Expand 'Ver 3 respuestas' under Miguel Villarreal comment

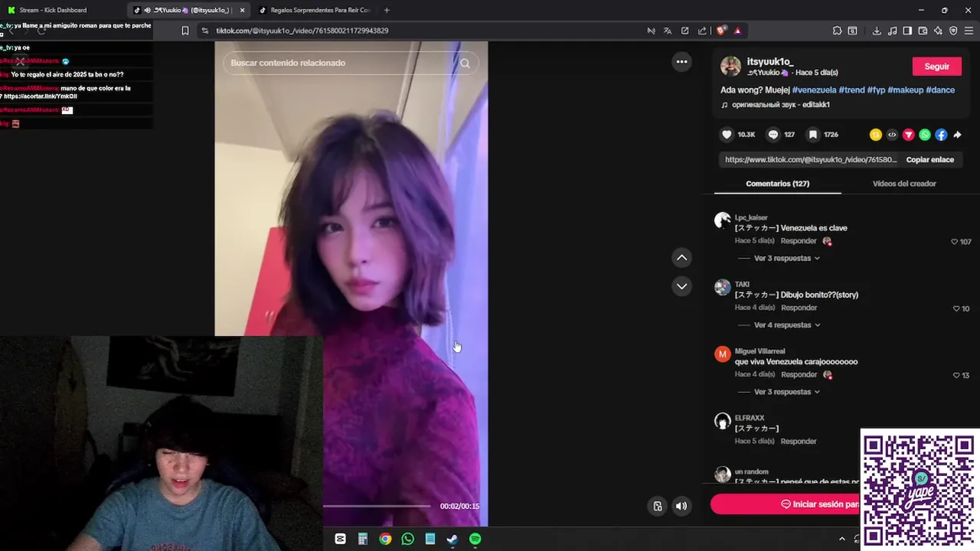click(x=786, y=392)
